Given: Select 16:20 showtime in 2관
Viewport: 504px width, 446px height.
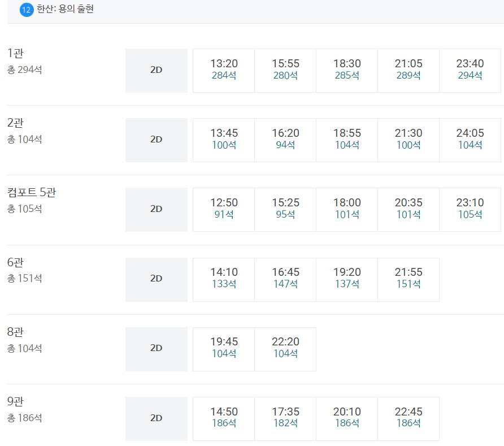Looking at the screenshot, I should point(285,140).
